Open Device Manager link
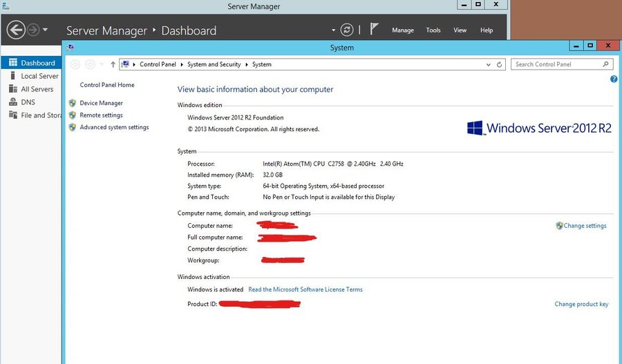 [x=101, y=103]
